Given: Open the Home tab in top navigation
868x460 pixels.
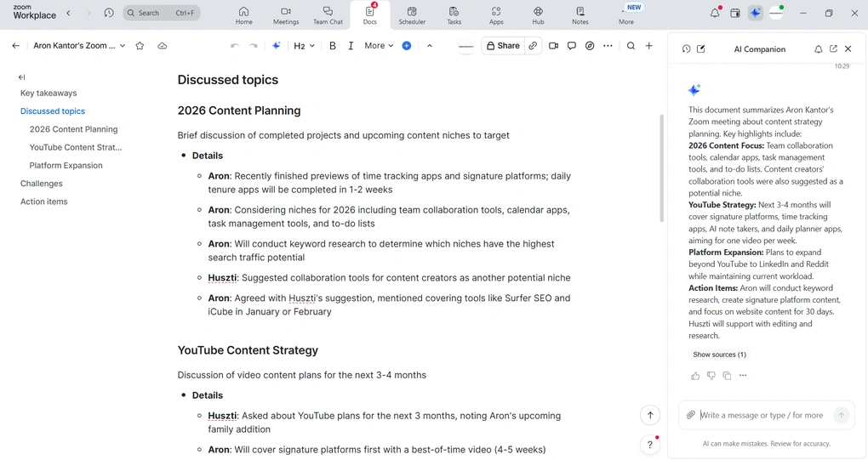Looking at the screenshot, I should (243, 15).
